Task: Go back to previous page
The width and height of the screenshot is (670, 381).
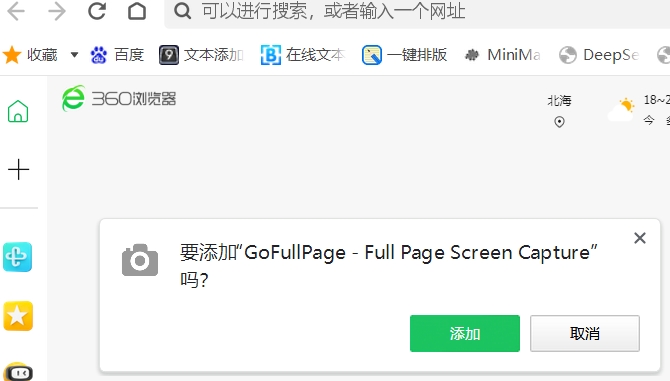Action: (16, 11)
